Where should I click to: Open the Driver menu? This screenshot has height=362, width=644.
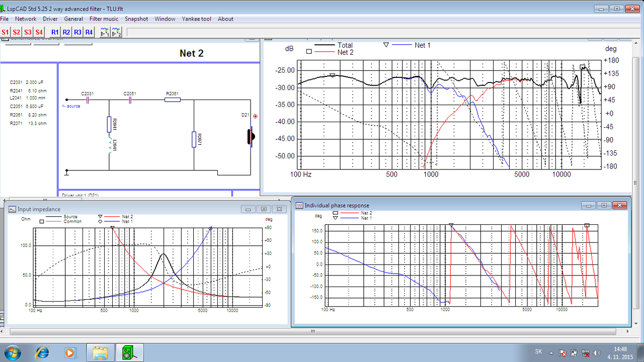[x=50, y=19]
